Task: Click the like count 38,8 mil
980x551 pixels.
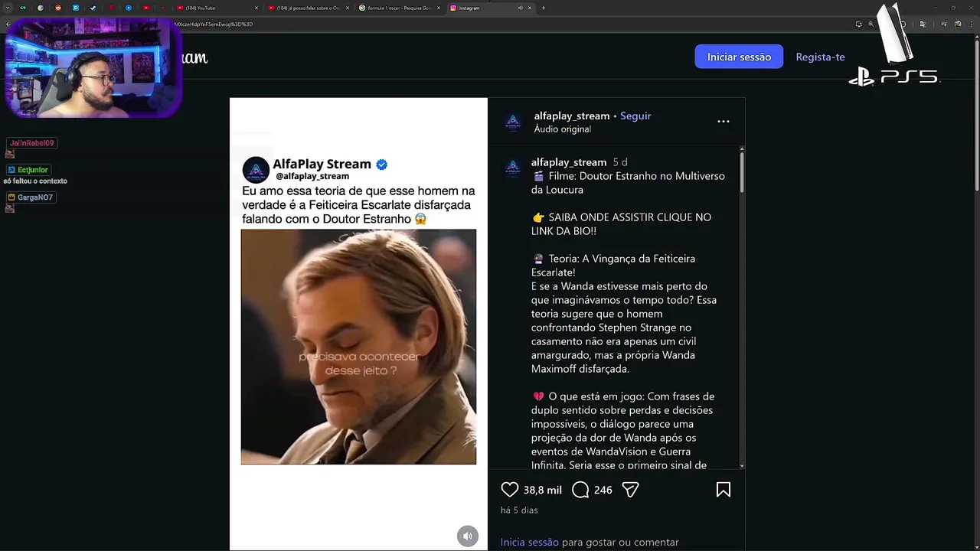Action: [543, 490]
